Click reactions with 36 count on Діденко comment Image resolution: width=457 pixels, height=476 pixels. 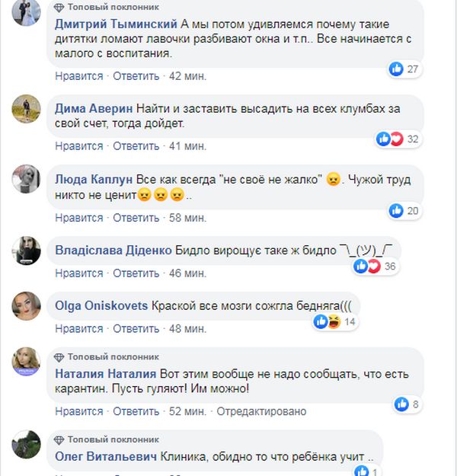(367, 266)
